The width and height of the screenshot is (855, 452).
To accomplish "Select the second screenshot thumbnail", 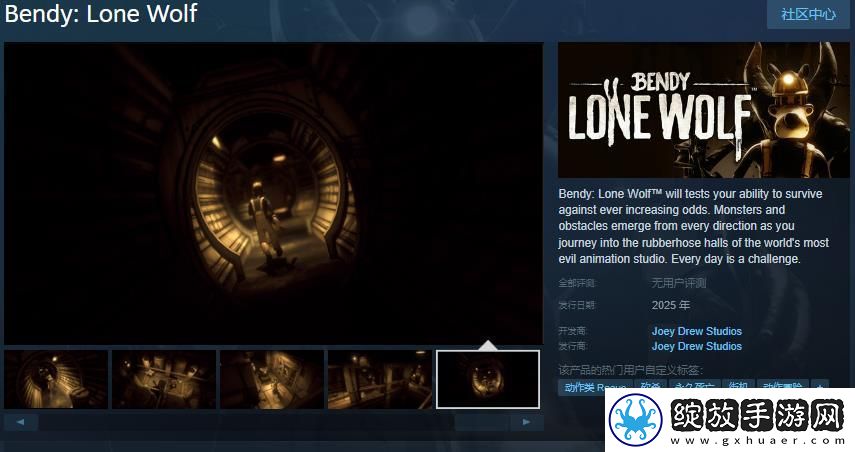I will (x=164, y=379).
